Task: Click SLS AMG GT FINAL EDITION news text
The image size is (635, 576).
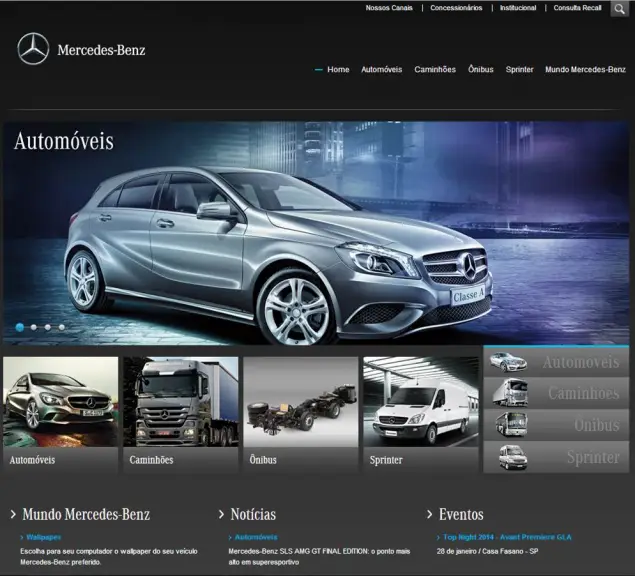Action: (x=319, y=557)
